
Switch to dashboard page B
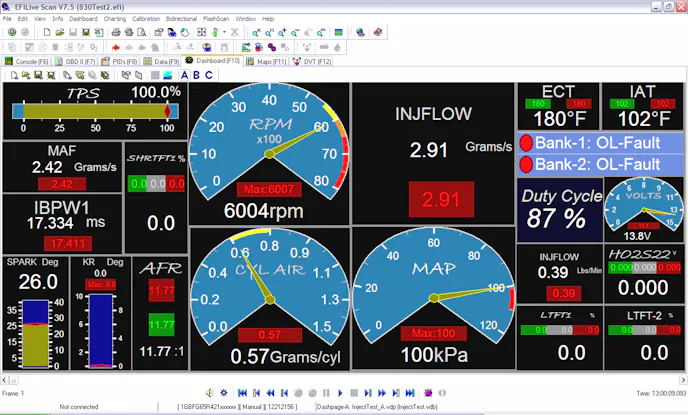(x=197, y=75)
